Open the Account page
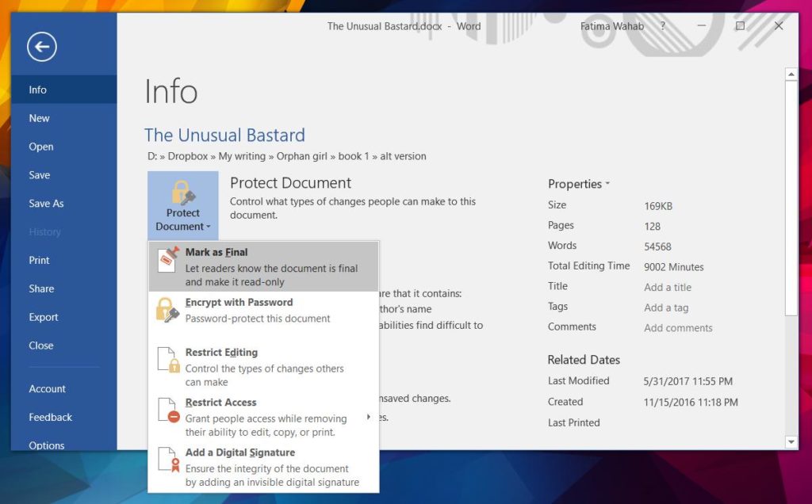Screen dimensions: 812x504 (47, 388)
